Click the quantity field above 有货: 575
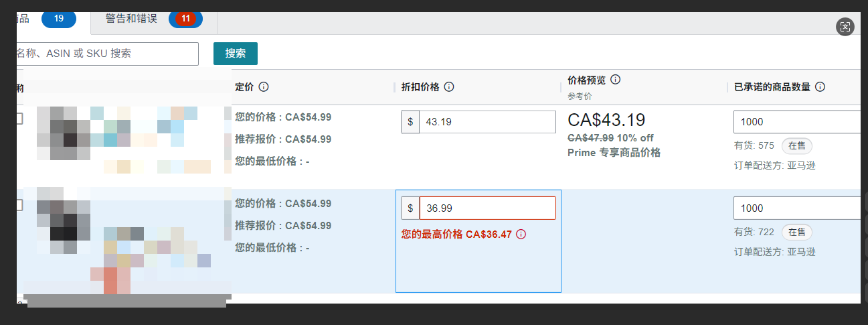 pyautogui.click(x=796, y=122)
